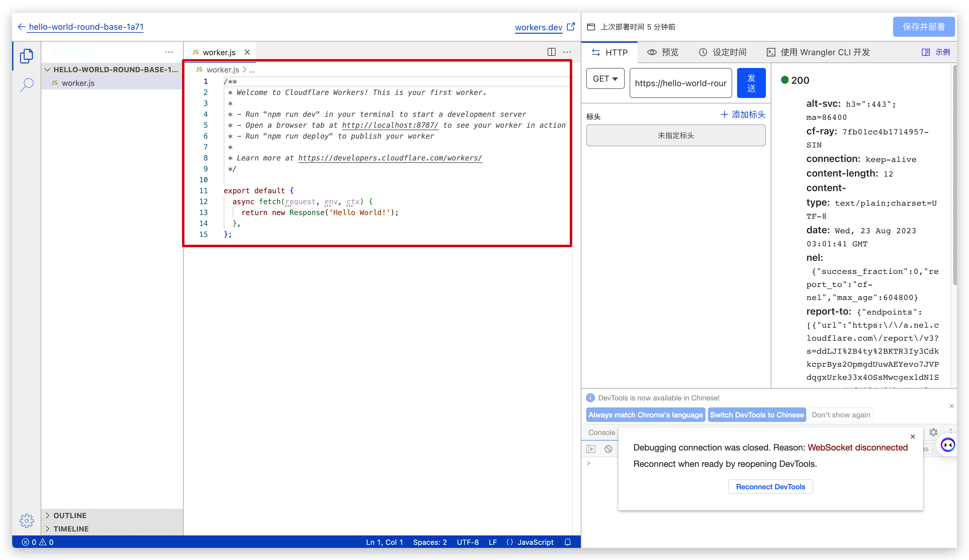
Task: Open the GET method dropdown
Action: (x=605, y=79)
